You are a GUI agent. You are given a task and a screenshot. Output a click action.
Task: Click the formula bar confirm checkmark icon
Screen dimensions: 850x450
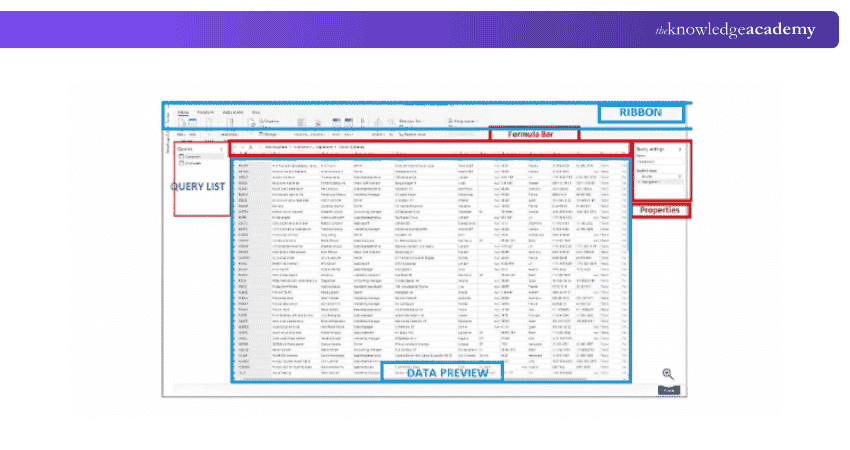[244, 147]
